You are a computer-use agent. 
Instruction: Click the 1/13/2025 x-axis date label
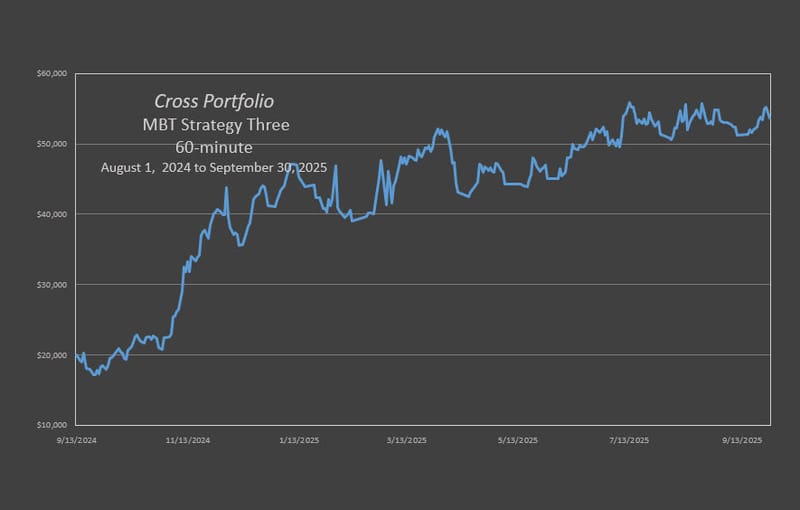pos(298,440)
